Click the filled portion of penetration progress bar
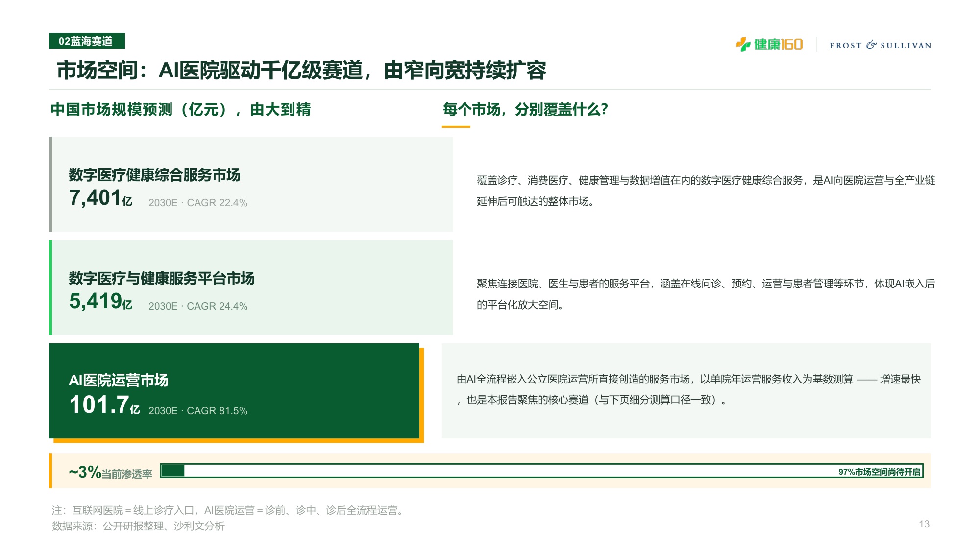This screenshot has height=551, width=980. [172, 471]
